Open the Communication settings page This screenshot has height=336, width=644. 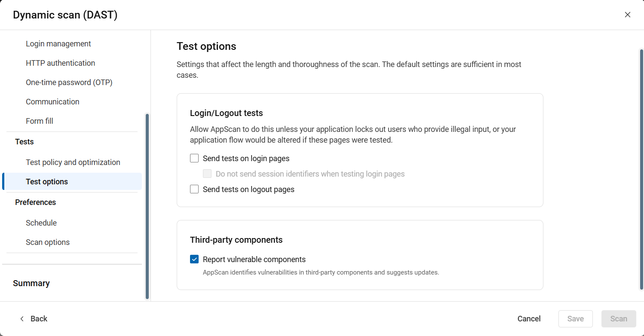(x=52, y=102)
